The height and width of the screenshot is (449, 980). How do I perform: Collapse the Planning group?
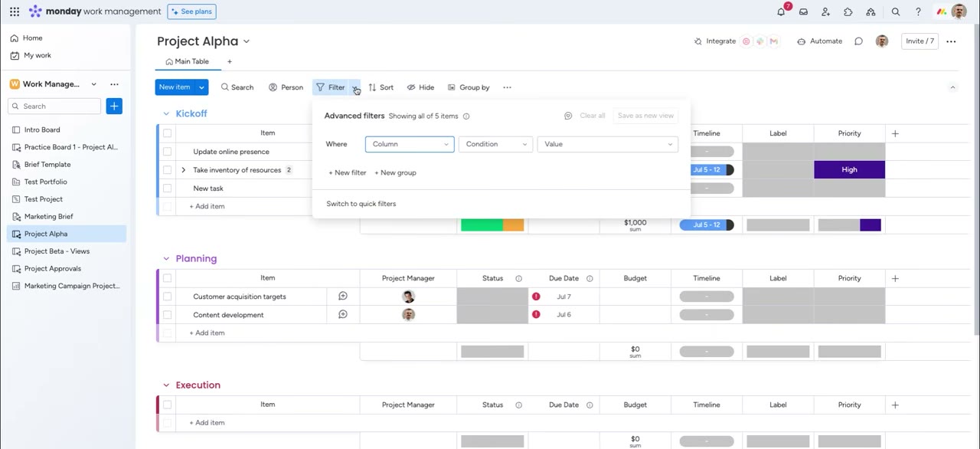click(x=166, y=258)
